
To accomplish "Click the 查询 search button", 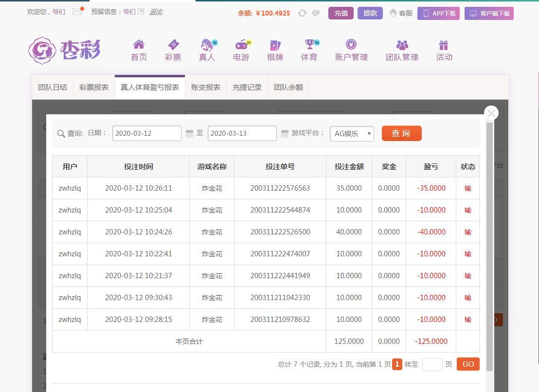I will [x=401, y=133].
